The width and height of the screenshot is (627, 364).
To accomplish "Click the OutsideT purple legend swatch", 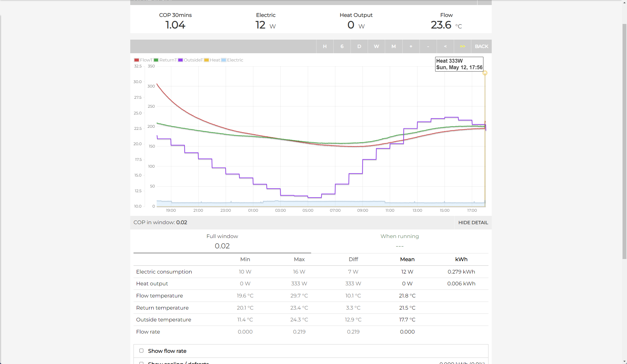I will tap(180, 60).
